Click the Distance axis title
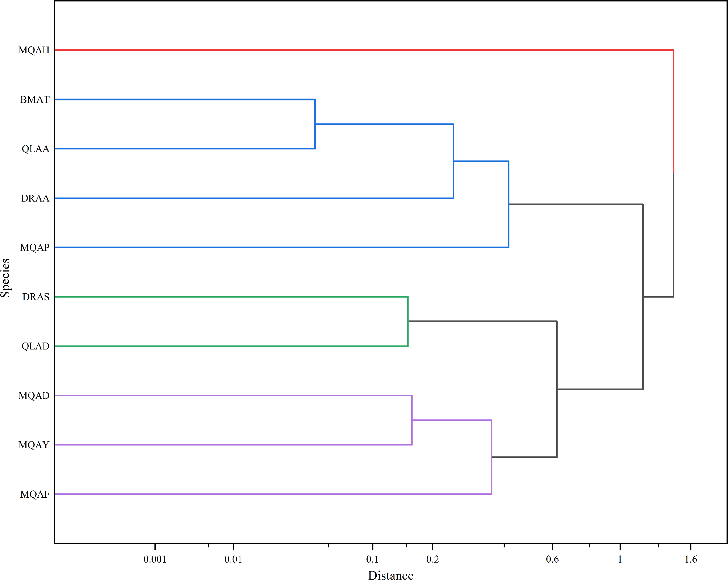 click(390, 575)
